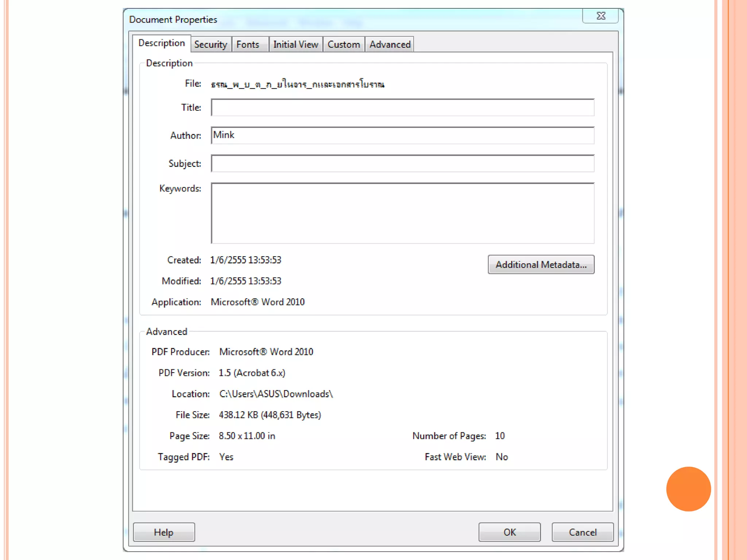The height and width of the screenshot is (560, 747).
Task: Click the Author field containing Mink
Action: tap(402, 135)
